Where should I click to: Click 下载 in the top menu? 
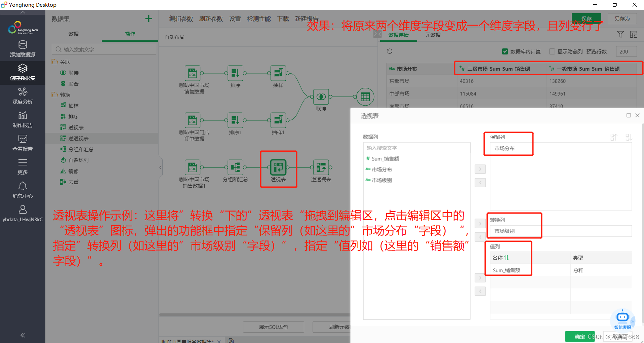283,19
